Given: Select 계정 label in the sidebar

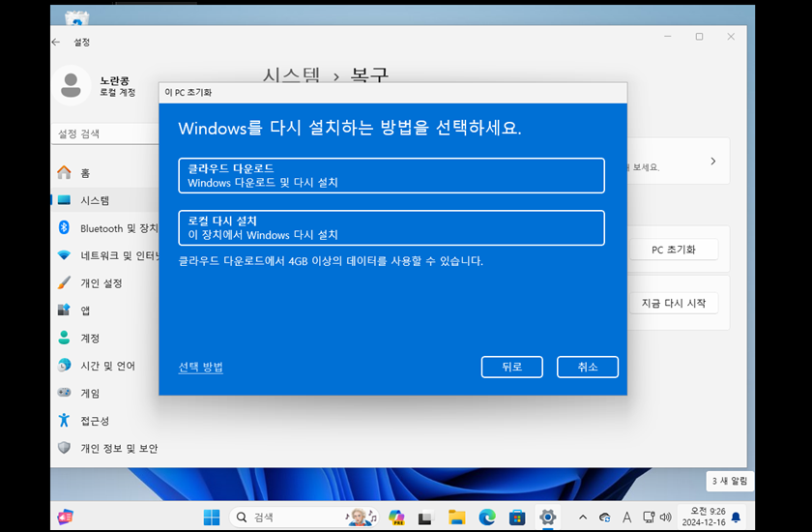Looking at the screenshot, I should coord(90,338).
